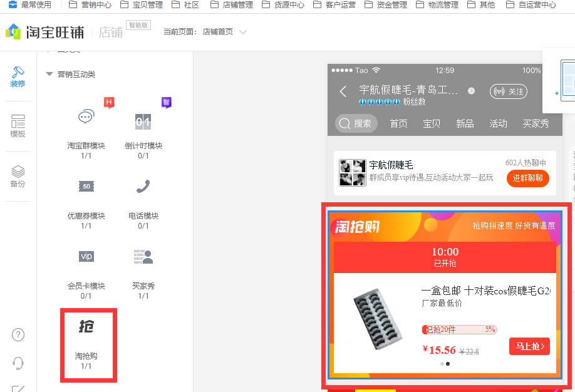
Task: Collapse the 营销互动类 category
Action: click(x=49, y=74)
